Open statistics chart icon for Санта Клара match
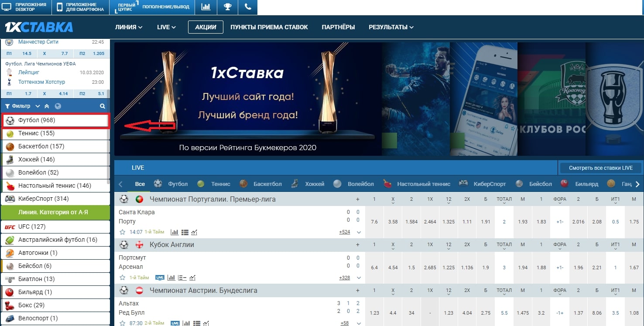Screen dimensions: 644x326 click(x=174, y=232)
